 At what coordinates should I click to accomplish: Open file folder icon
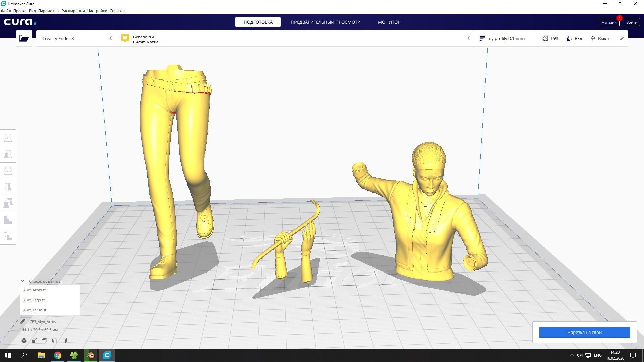click(24, 38)
